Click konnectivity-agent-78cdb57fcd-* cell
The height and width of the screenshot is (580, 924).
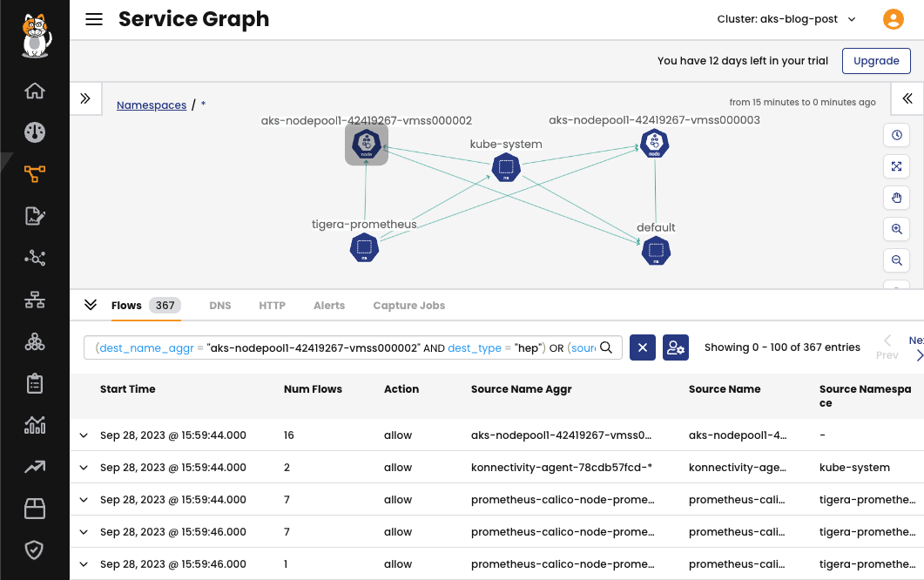(x=561, y=468)
